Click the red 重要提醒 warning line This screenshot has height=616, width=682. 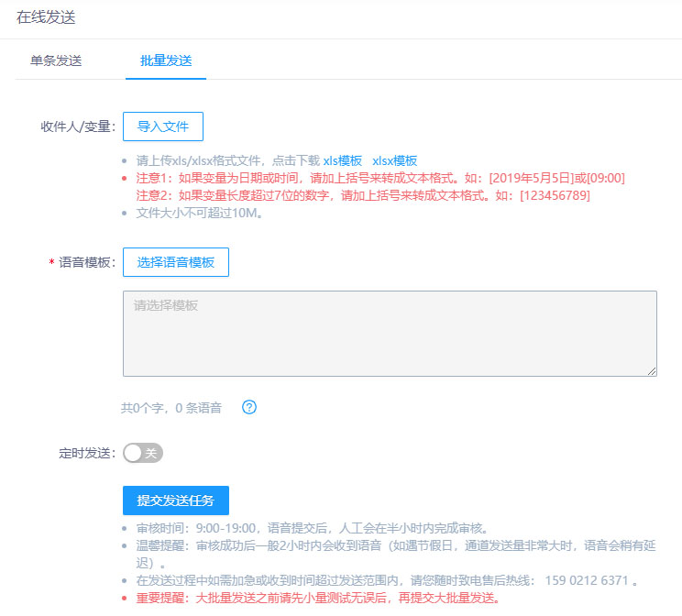click(317, 598)
